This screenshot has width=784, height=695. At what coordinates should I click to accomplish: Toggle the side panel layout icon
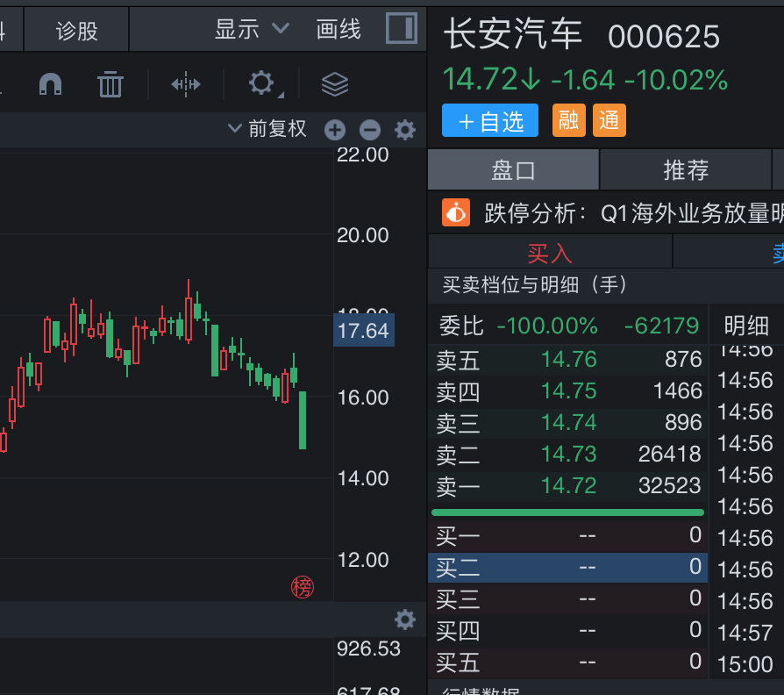[x=402, y=28]
